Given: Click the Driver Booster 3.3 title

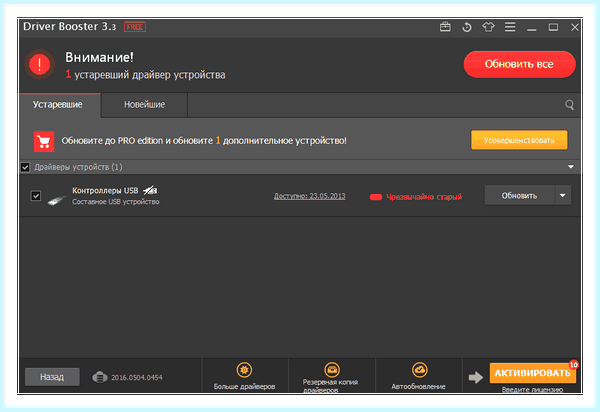Looking at the screenshot, I should point(69,26).
